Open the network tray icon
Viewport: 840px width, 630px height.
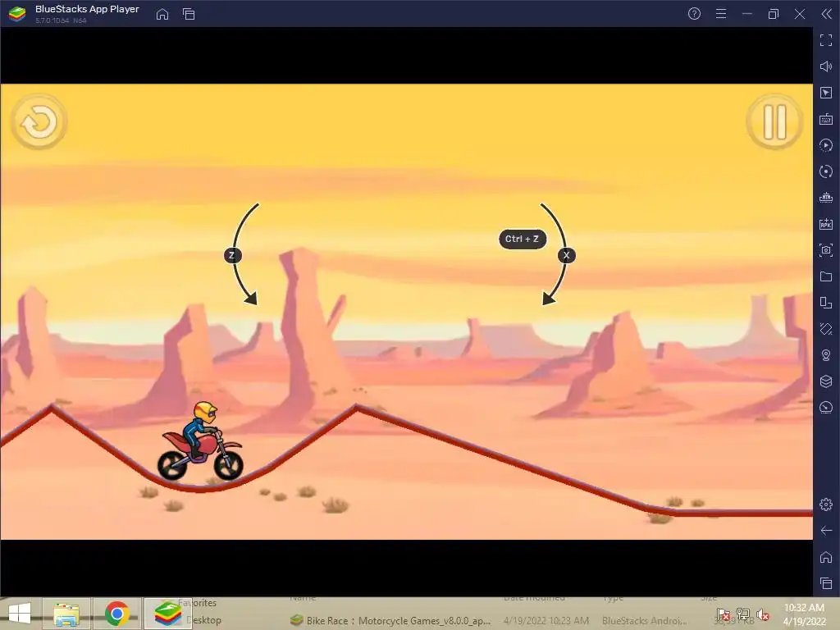click(743, 614)
